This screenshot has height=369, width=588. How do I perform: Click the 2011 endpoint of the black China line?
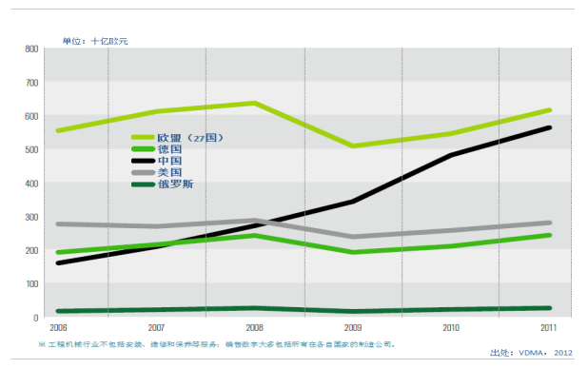(549, 127)
